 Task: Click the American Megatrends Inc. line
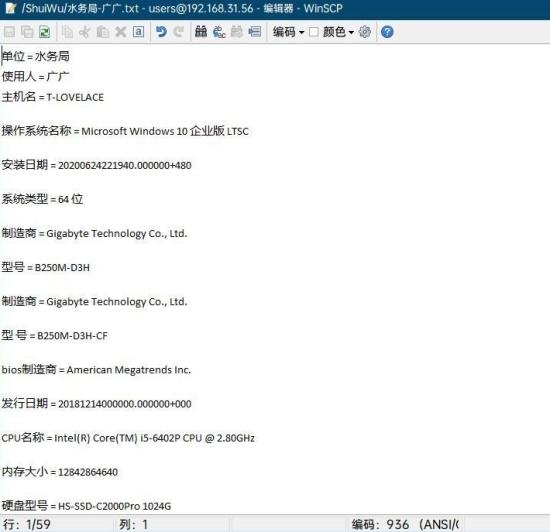coord(96,370)
